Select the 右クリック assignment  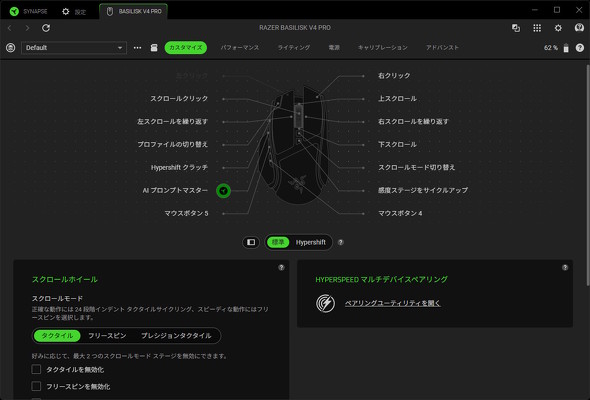pos(394,76)
